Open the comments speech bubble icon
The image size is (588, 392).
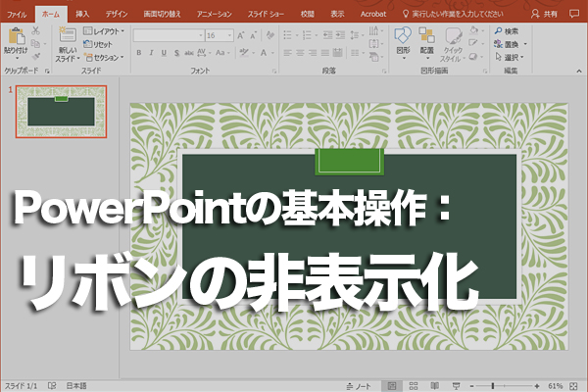(x=573, y=14)
